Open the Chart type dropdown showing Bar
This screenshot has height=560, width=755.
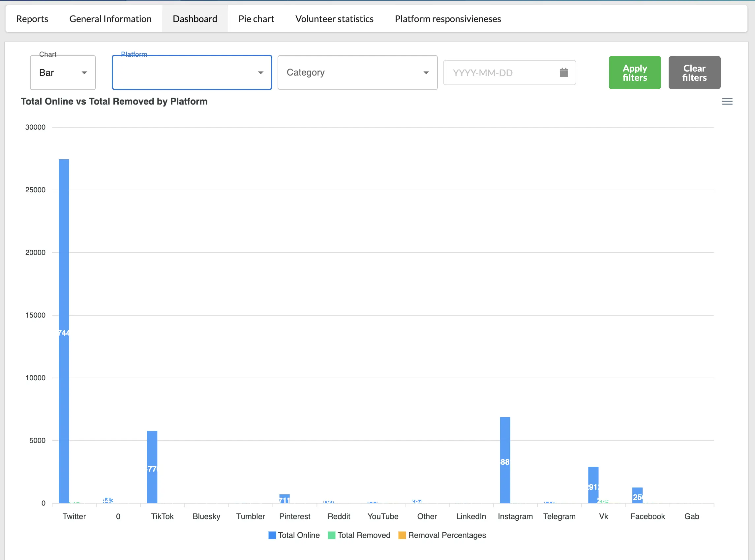[63, 73]
